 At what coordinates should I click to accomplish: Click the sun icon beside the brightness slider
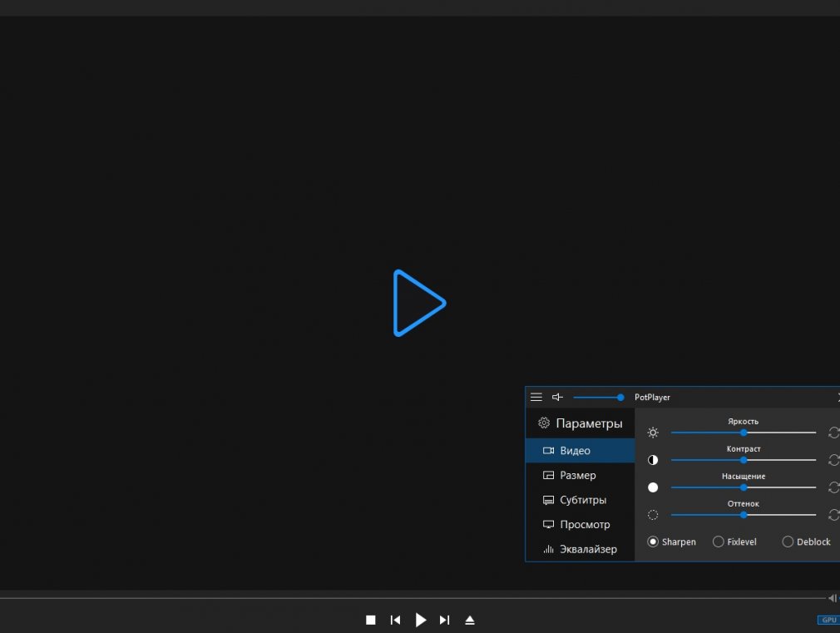(653, 433)
